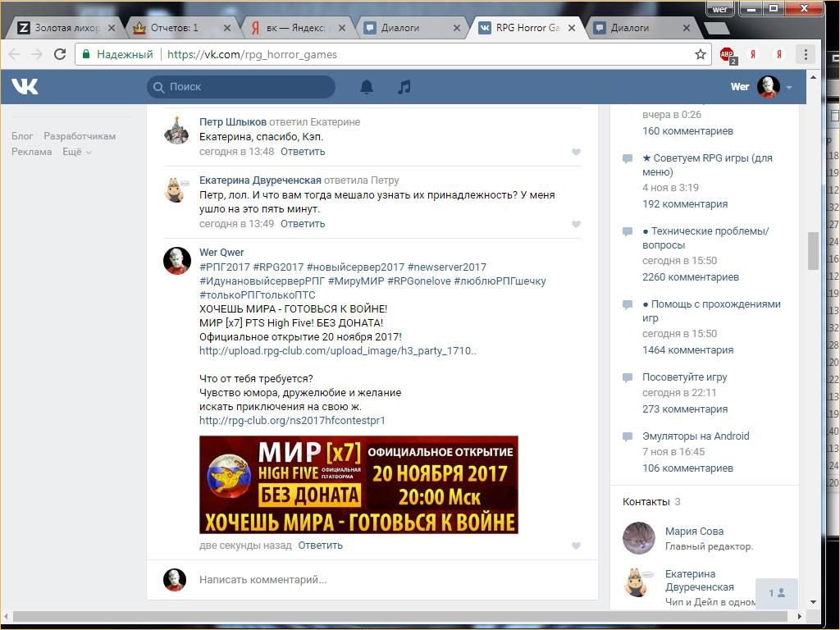
Task: Like Wer Qwer's comment heart
Action: [576, 546]
